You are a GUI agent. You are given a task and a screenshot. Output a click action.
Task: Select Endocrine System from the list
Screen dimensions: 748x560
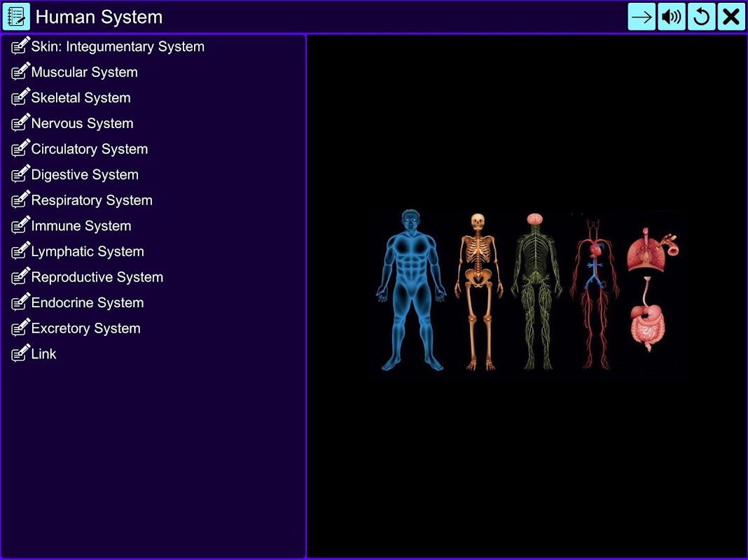[88, 302]
